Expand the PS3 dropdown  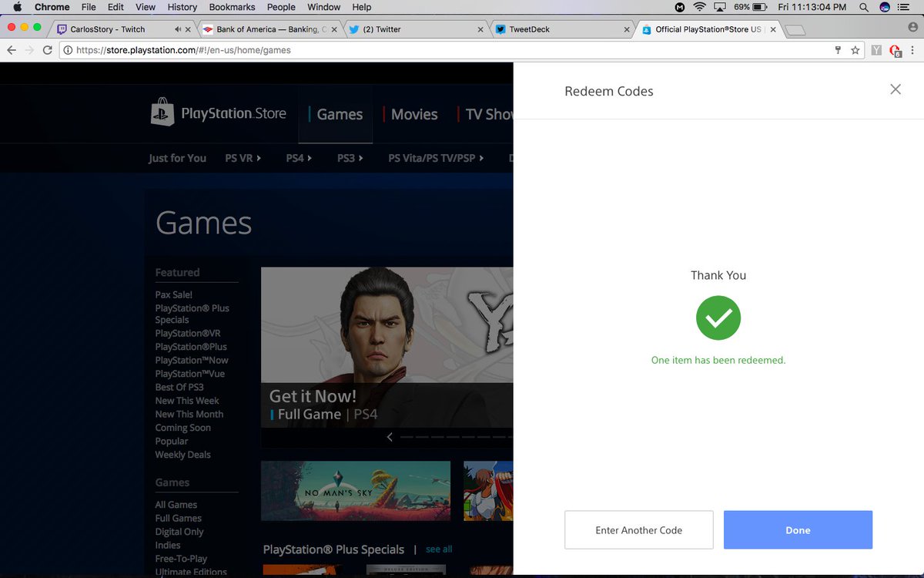point(350,158)
